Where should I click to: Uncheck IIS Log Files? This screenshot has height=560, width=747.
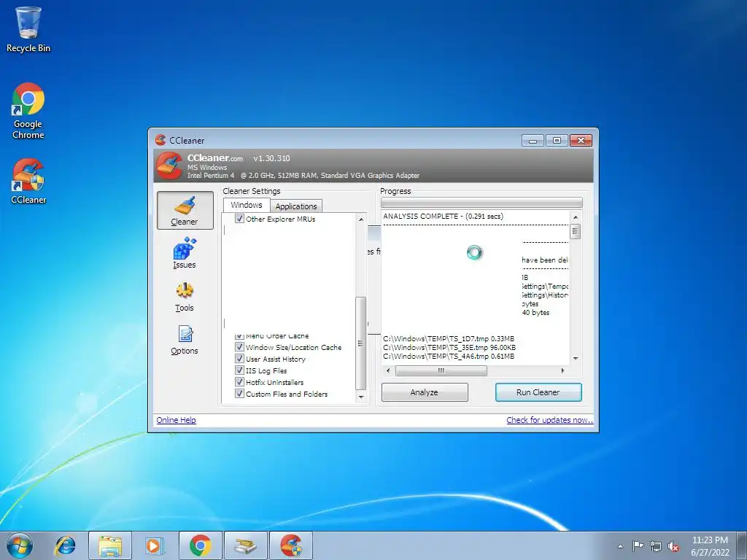click(239, 370)
